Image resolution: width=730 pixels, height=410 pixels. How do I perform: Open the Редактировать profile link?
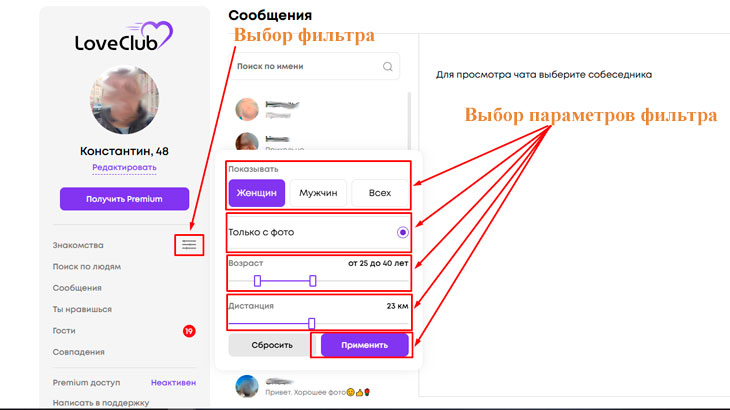pyautogui.click(x=124, y=167)
